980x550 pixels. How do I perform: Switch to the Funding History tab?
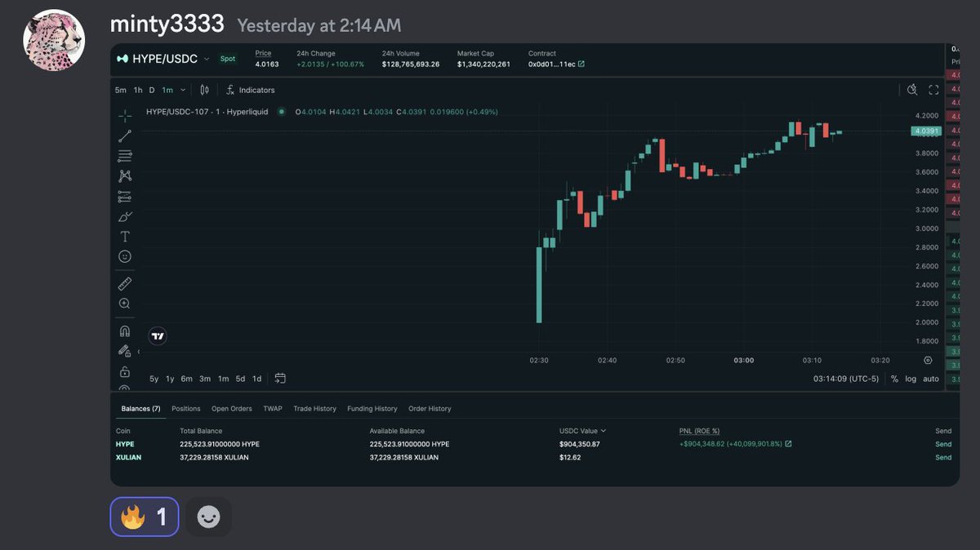tap(372, 408)
